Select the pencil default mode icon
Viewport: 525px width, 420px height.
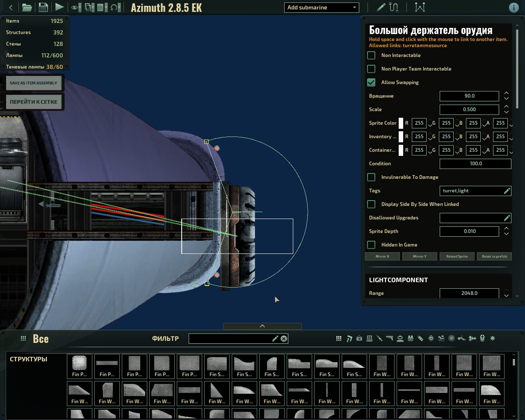click(381, 7)
